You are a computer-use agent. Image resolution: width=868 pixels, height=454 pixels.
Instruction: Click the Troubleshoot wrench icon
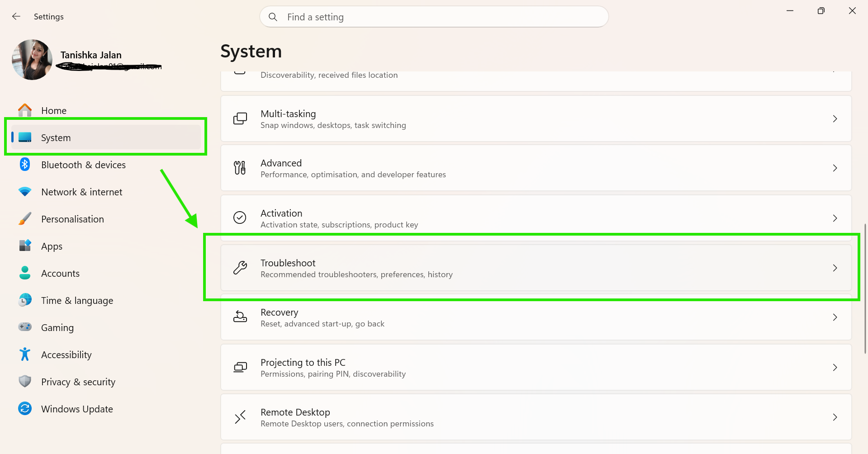[240, 268]
